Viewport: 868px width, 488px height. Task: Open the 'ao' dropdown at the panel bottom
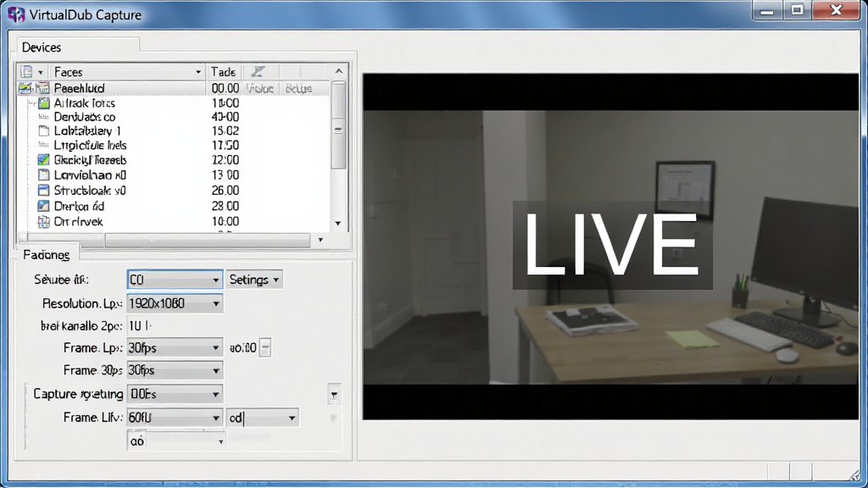coord(176,441)
